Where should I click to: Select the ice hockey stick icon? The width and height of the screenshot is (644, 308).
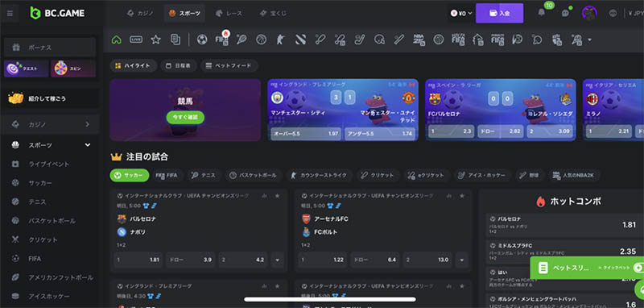(x=359, y=40)
